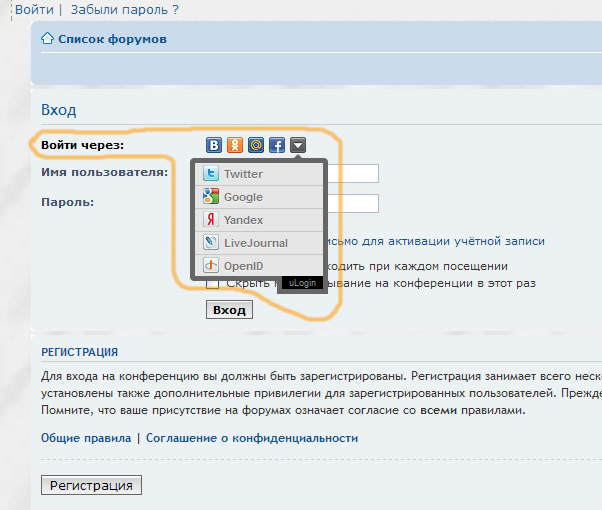This screenshot has width=602, height=510.
Task: Click the VKontakte login icon
Action: (x=214, y=146)
